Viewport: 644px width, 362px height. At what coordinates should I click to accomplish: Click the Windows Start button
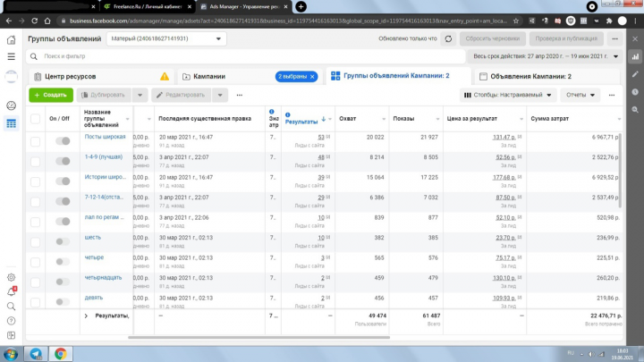[x=11, y=354]
